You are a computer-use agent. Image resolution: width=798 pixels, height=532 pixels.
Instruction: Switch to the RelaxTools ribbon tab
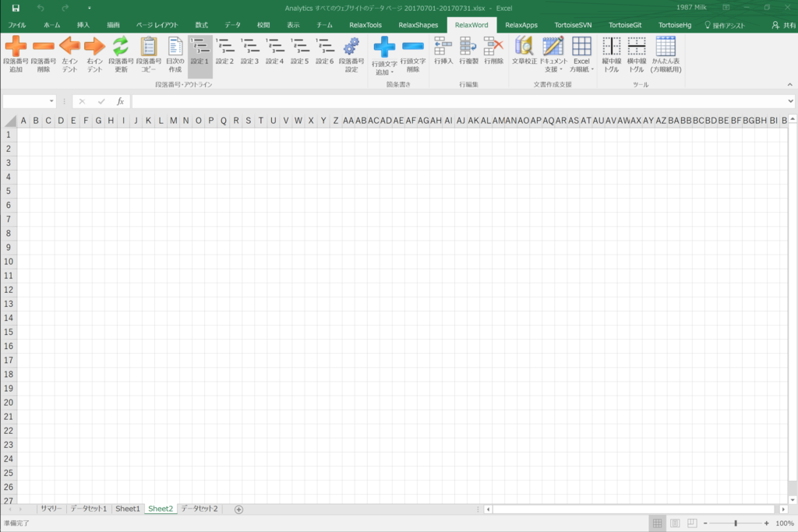(365, 25)
